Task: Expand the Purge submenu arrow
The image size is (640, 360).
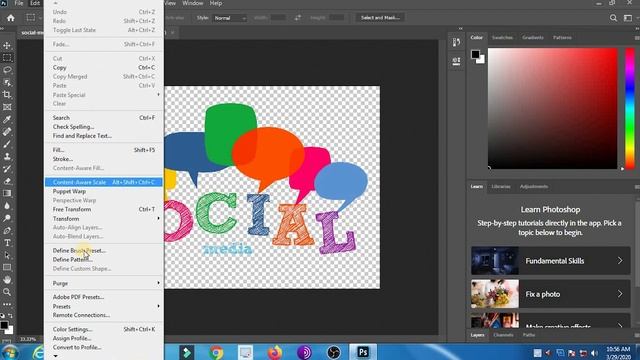Action: pos(158,283)
